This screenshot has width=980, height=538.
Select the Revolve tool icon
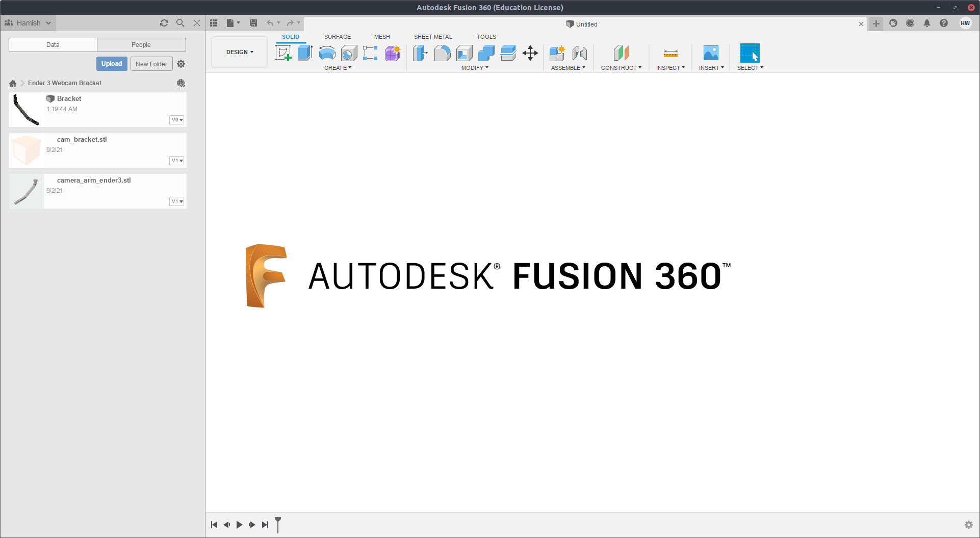click(327, 53)
